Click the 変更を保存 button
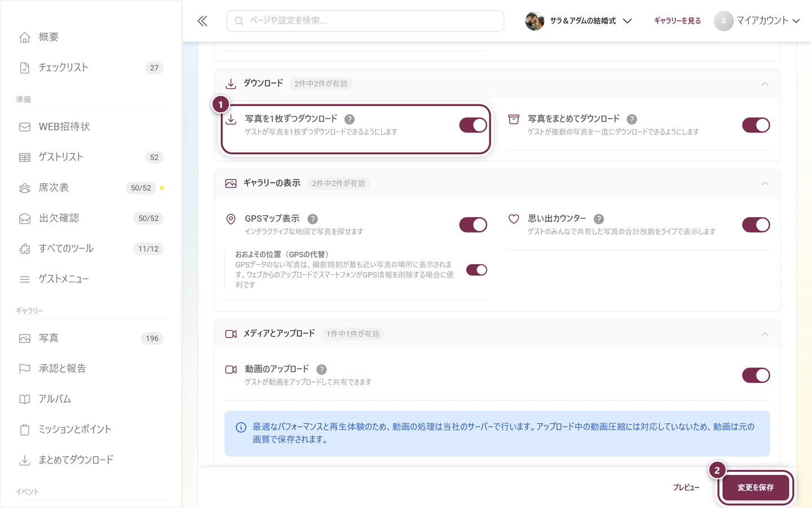 [756, 488]
